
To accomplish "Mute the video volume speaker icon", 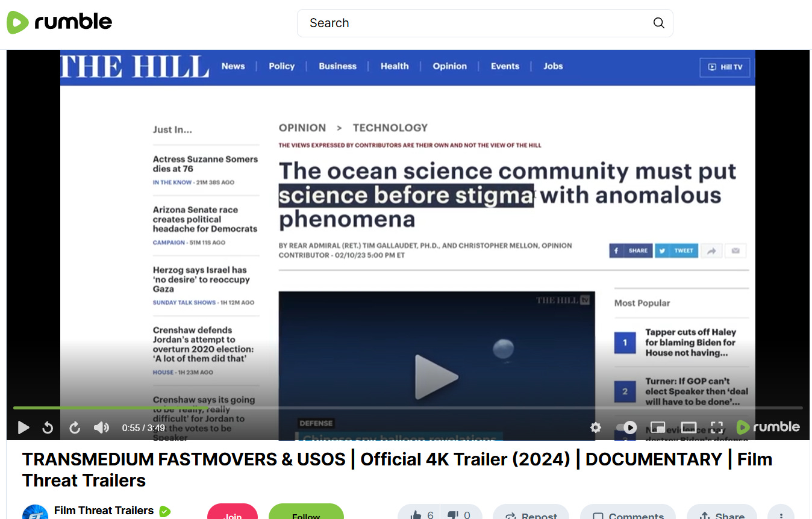I will pyautogui.click(x=101, y=427).
